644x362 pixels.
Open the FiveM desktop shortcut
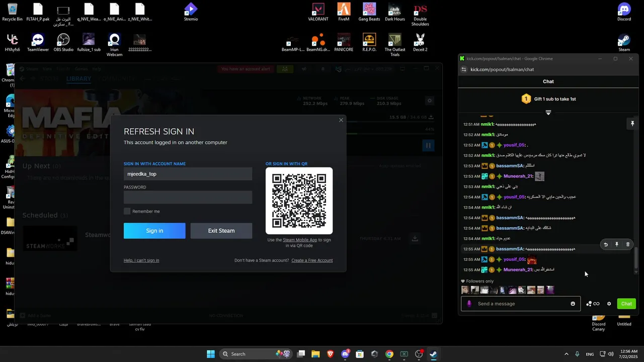click(x=344, y=12)
